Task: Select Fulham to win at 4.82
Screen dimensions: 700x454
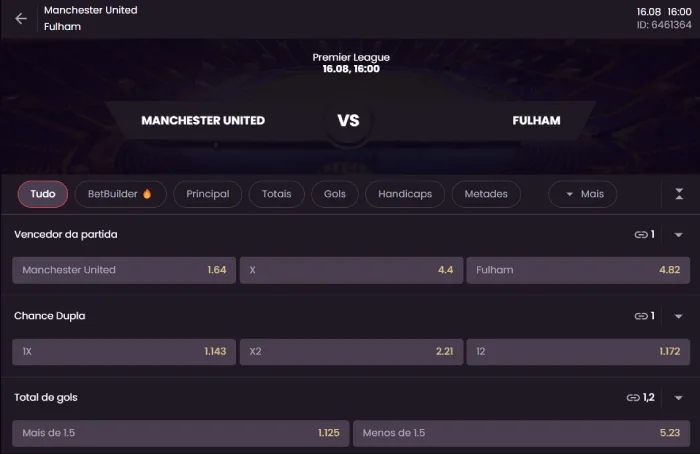Action: point(577,270)
